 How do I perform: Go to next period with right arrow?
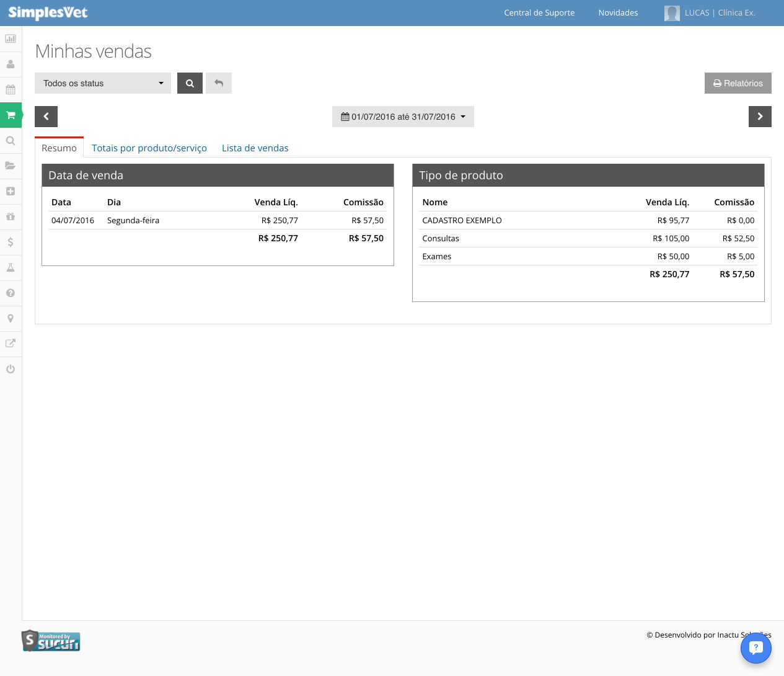point(760,117)
